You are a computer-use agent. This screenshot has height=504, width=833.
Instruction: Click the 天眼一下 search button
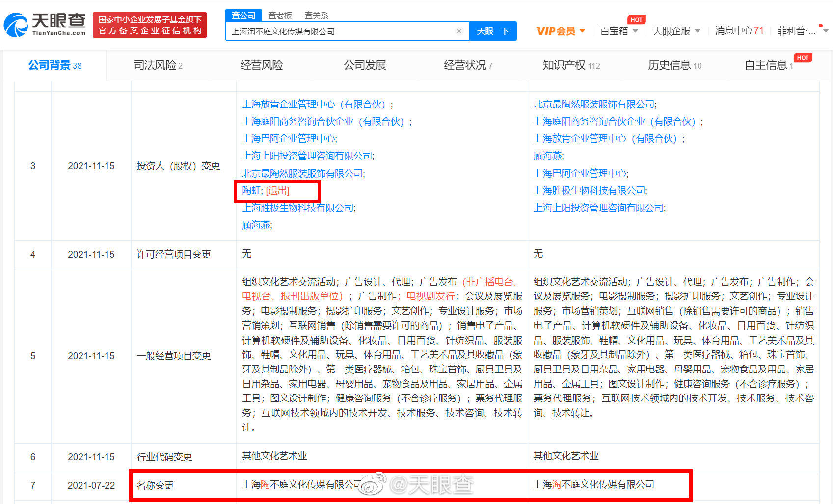[493, 31]
